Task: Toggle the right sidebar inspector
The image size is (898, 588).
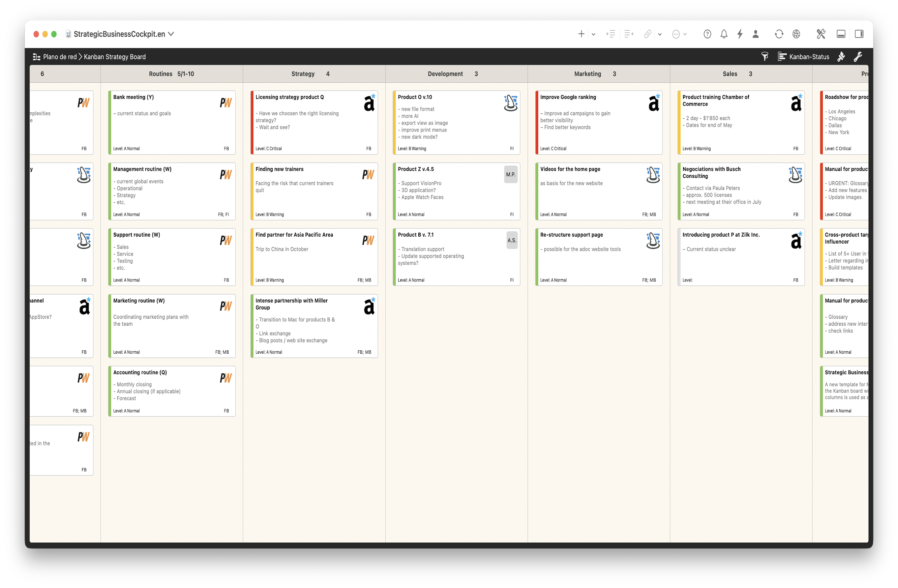Action: 859,34
